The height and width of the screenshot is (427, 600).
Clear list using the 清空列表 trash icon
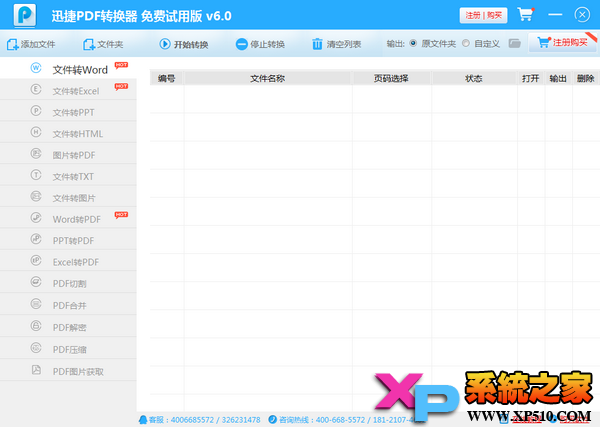317,44
